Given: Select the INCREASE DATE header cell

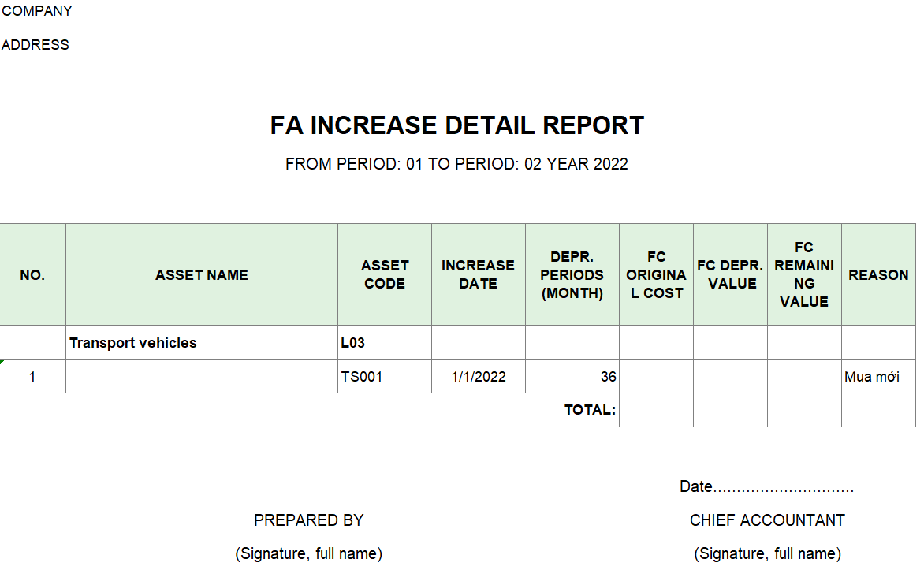Looking at the screenshot, I should pos(478,274).
